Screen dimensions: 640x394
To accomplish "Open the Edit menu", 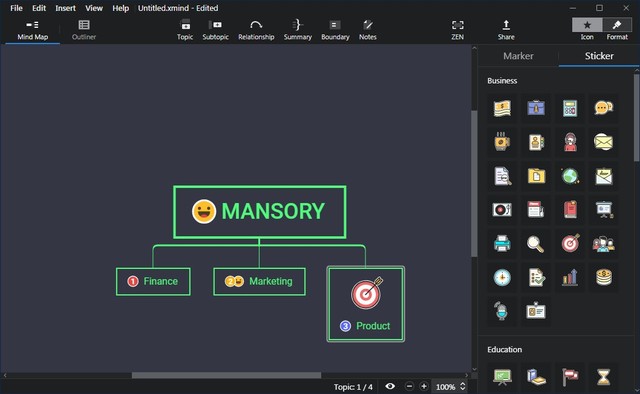I will (39, 8).
